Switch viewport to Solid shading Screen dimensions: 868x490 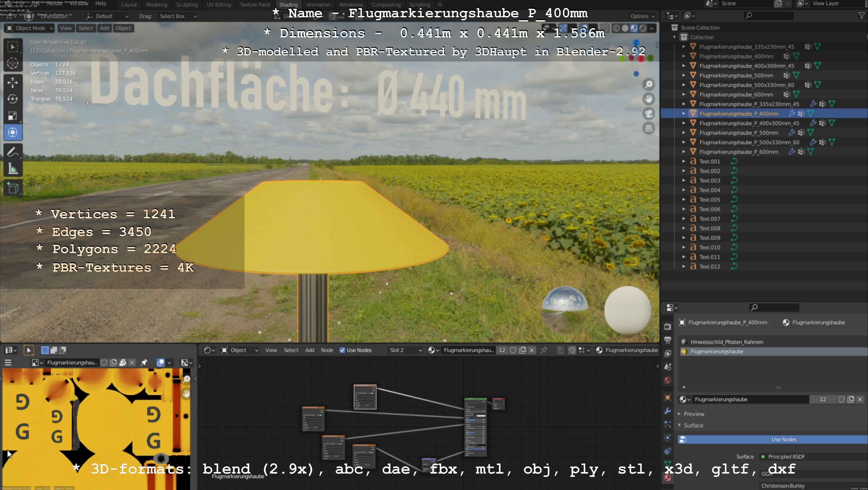click(x=625, y=28)
